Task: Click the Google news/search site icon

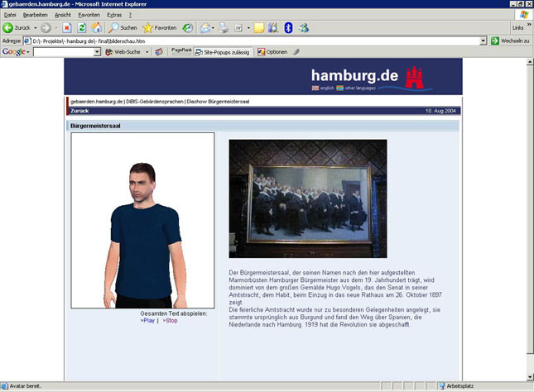Action: point(159,52)
